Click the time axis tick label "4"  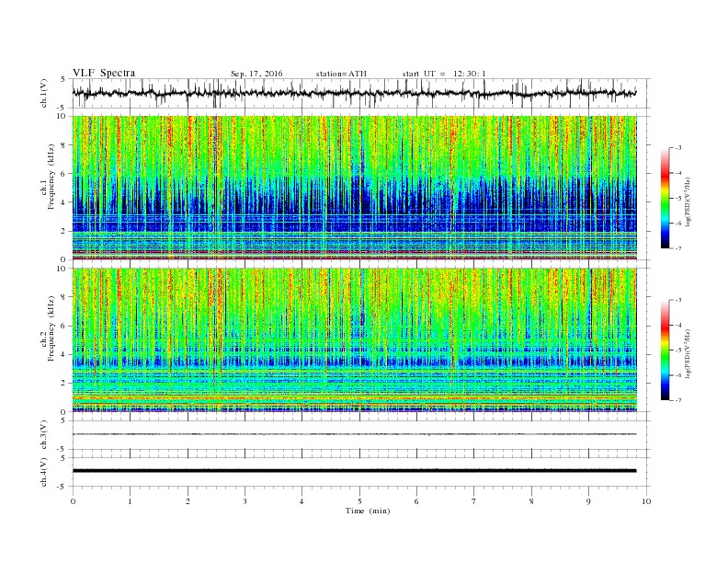[302, 501]
